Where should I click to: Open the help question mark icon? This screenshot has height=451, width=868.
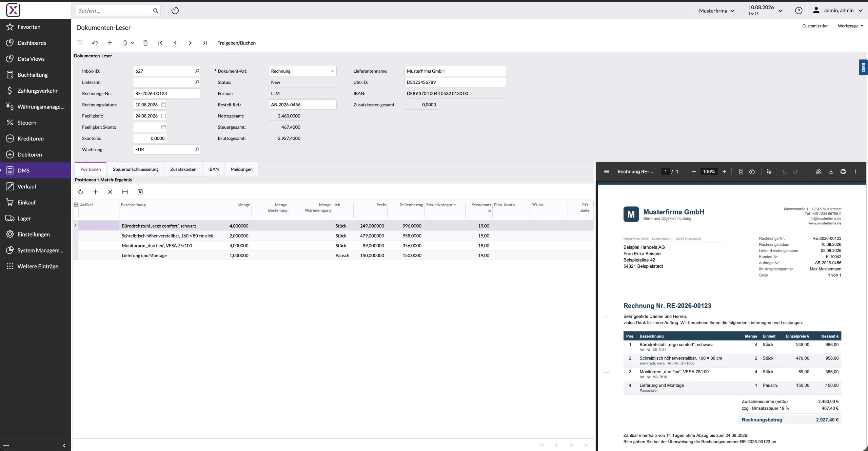coord(798,11)
